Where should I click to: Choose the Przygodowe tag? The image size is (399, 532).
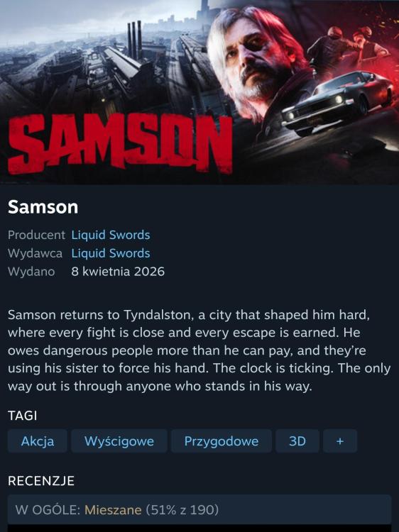222,440
